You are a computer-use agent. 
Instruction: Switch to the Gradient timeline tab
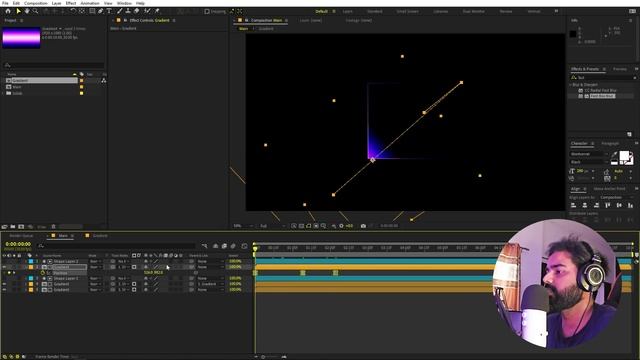coord(100,236)
